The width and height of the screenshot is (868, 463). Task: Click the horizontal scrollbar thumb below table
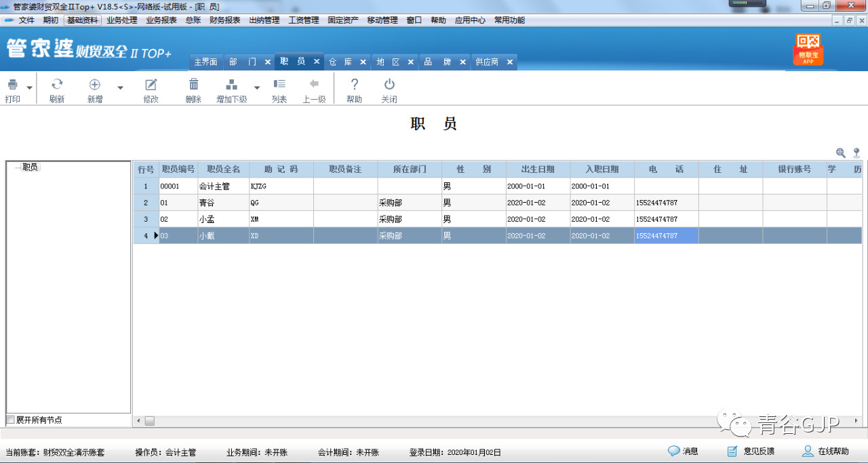[149, 421]
